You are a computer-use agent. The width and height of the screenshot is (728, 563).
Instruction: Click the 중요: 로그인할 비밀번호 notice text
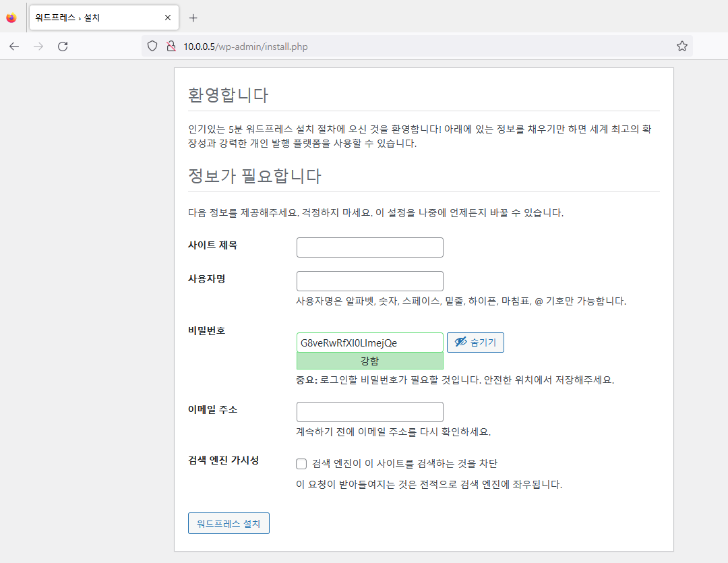pos(455,380)
